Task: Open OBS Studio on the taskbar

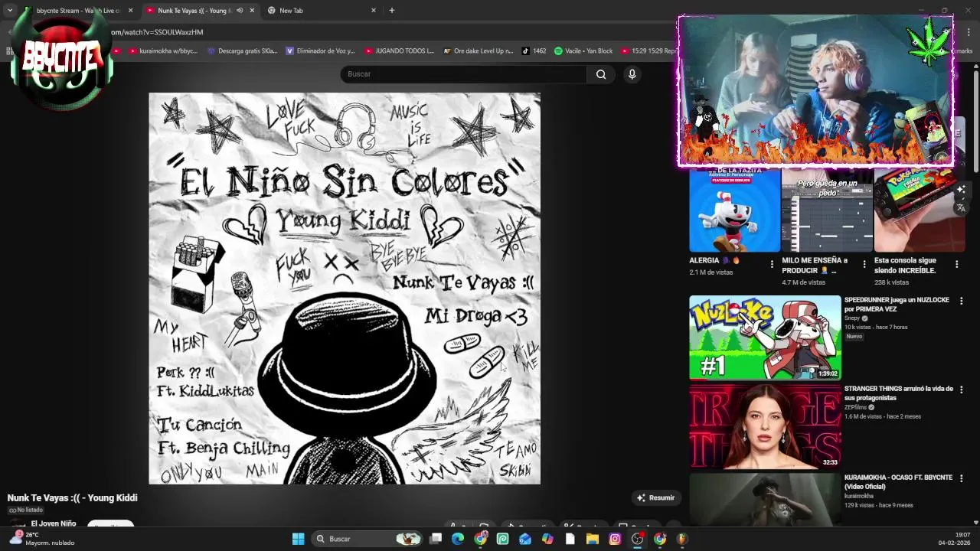Action: pos(637,539)
